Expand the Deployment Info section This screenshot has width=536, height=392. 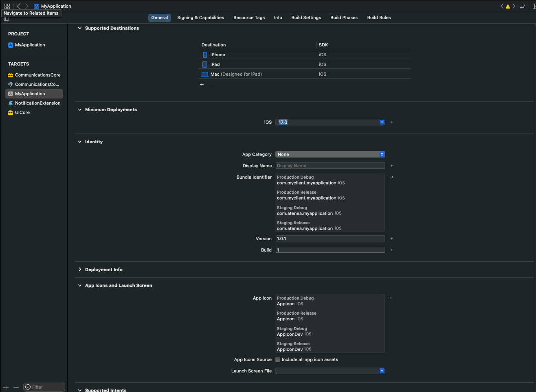point(80,269)
